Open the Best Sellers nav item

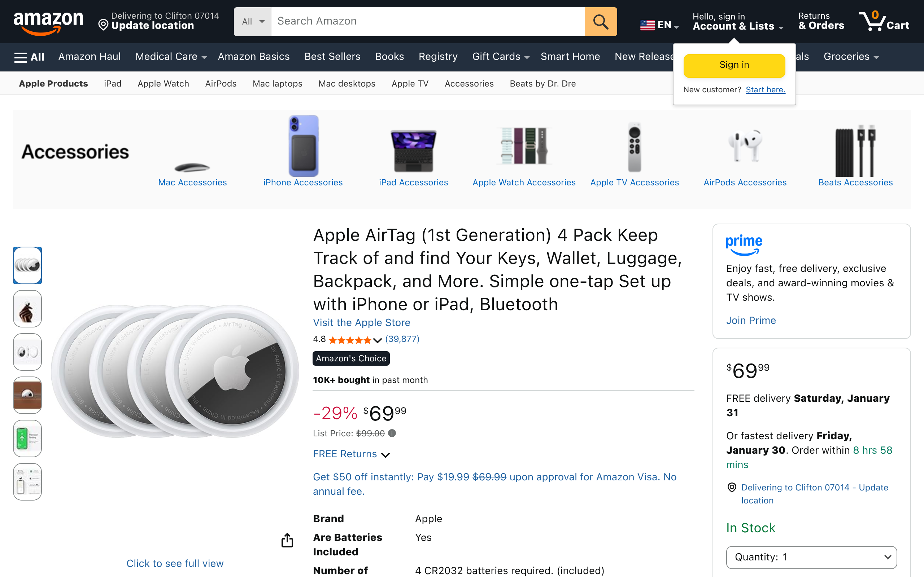click(332, 57)
